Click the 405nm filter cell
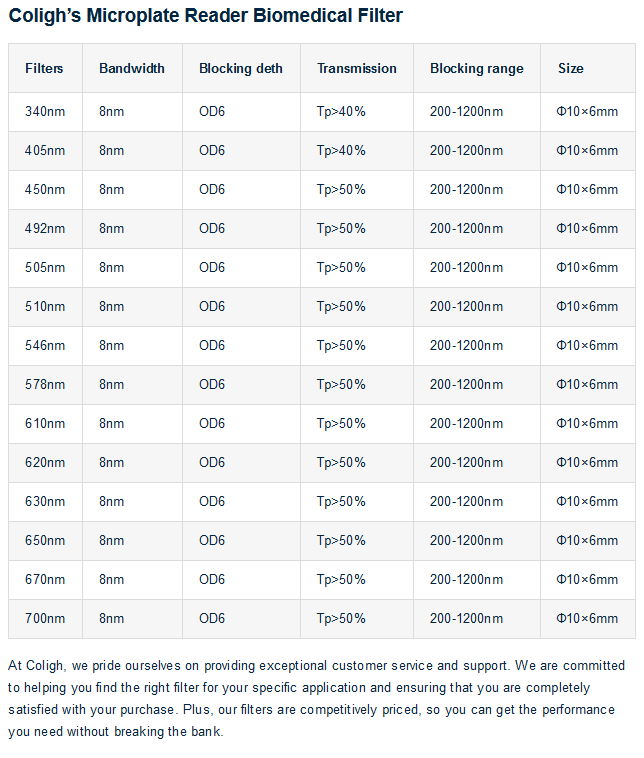Screen dimensions: 644x758 pyautogui.click(x=45, y=151)
